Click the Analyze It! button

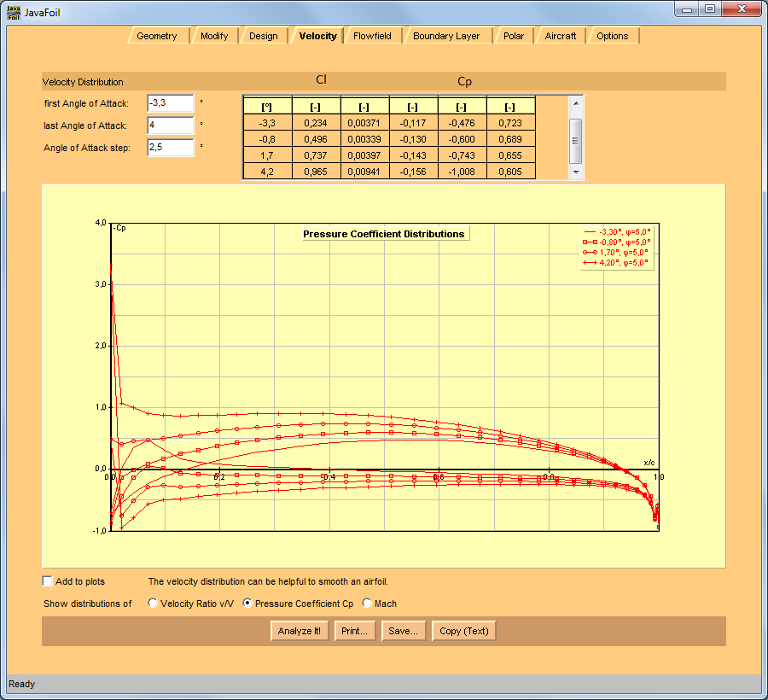click(299, 632)
